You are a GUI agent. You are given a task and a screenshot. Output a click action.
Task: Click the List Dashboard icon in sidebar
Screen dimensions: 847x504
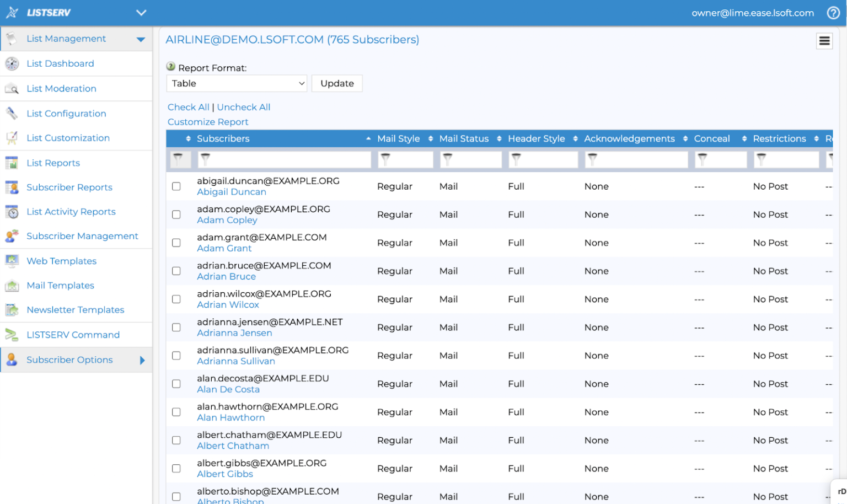pyautogui.click(x=12, y=63)
